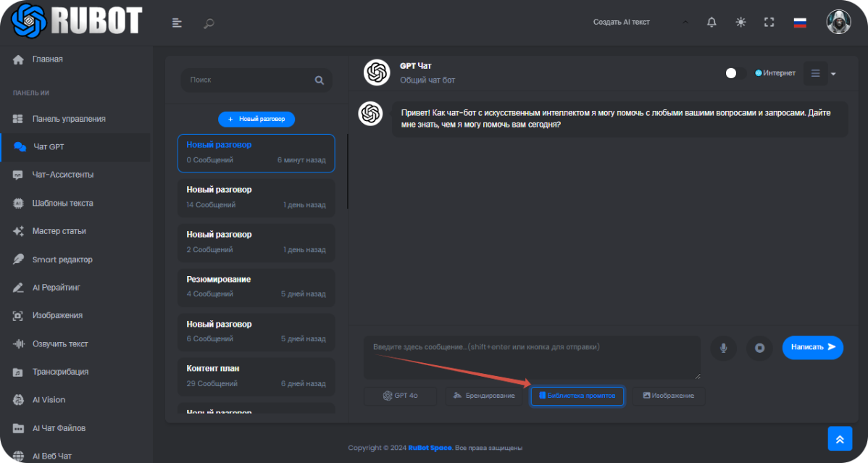Click the stop generation button

pyautogui.click(x=759, y=348)
